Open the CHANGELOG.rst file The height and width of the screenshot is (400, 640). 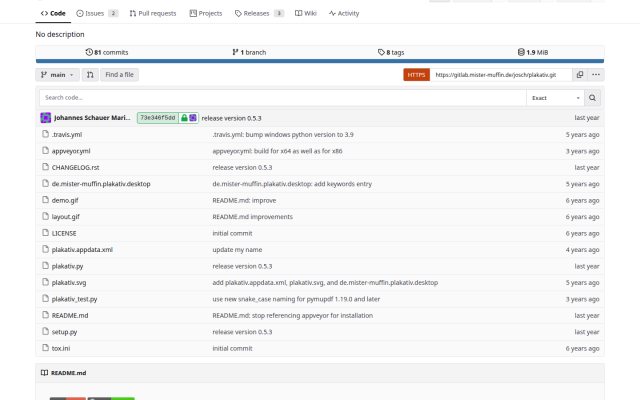coord(76,167)
